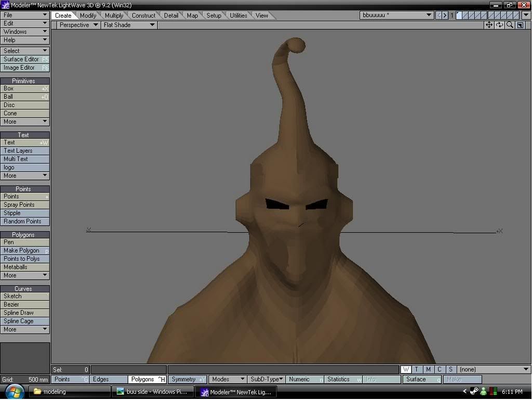532x400 pixels.
Task: Click the Make Polygon button
Action: pos(25,251)
